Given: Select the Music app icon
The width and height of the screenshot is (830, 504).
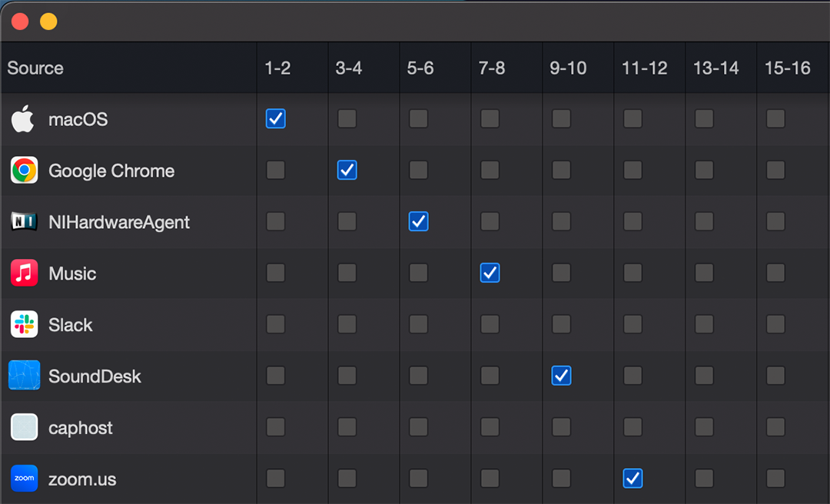Looking at the screenshot, I should tap(25, 273).
